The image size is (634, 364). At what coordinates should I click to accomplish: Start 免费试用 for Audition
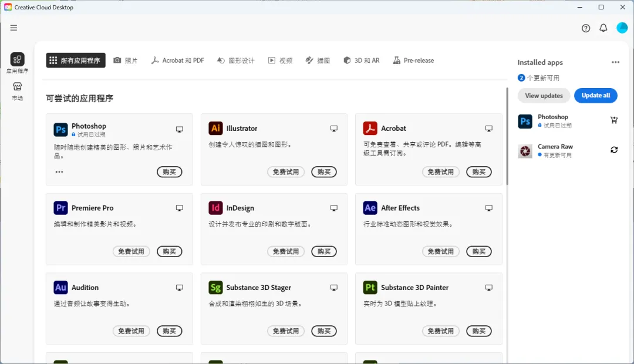coord(131,331)
